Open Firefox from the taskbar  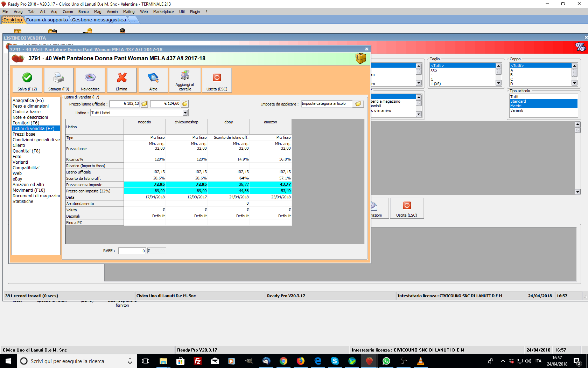click(x=300, y=361)
